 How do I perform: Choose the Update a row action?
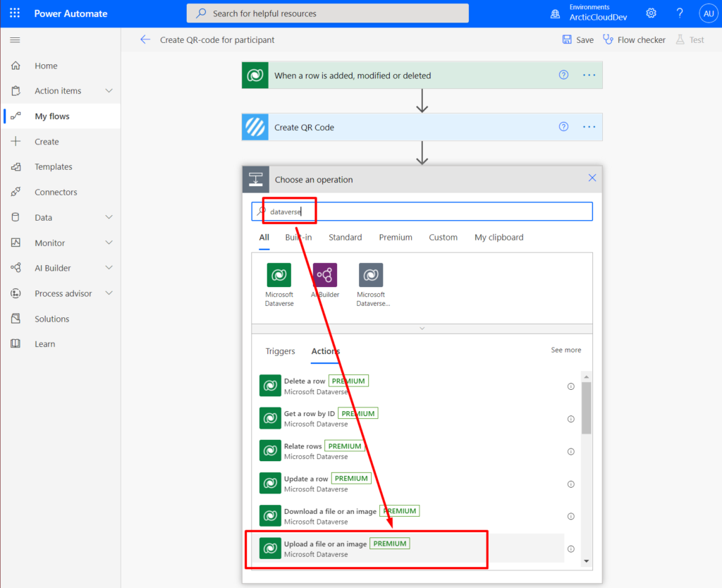click(x=412, y=484)
